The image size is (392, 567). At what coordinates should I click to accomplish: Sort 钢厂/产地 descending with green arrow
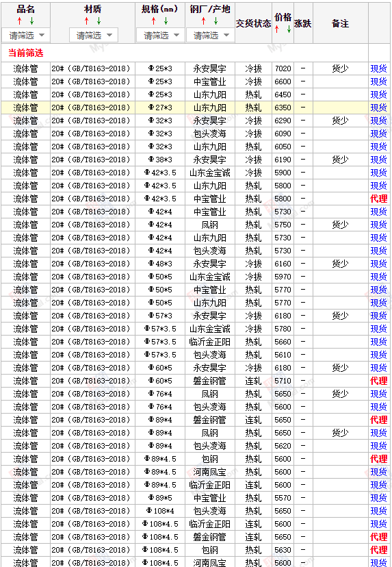point(215,21)
